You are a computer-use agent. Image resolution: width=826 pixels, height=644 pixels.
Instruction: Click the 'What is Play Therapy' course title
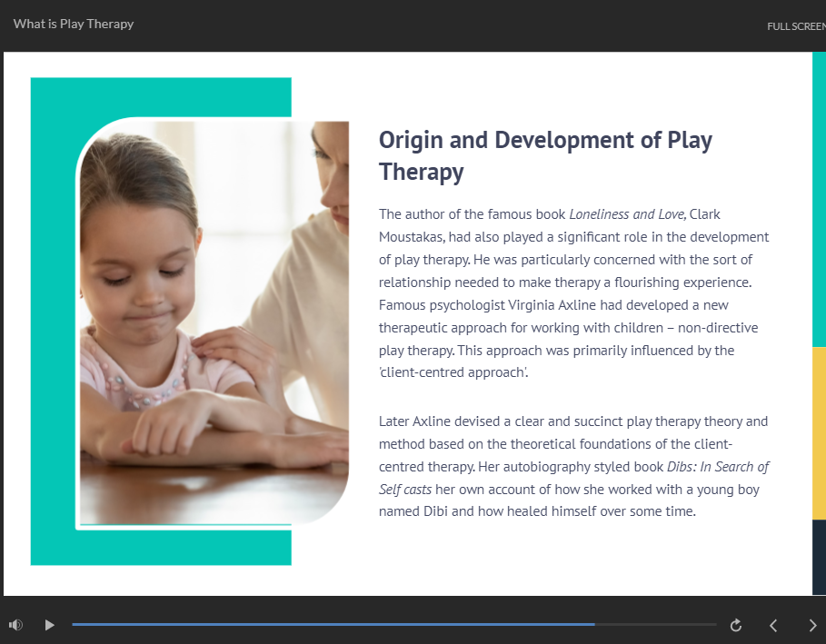point(74,24)
